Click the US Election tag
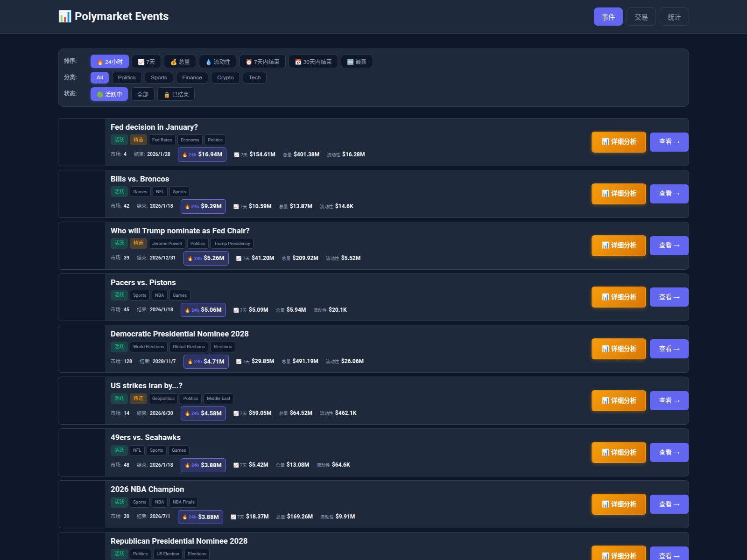The height and width of the screenshot is (560, 747). click(168, 554)
